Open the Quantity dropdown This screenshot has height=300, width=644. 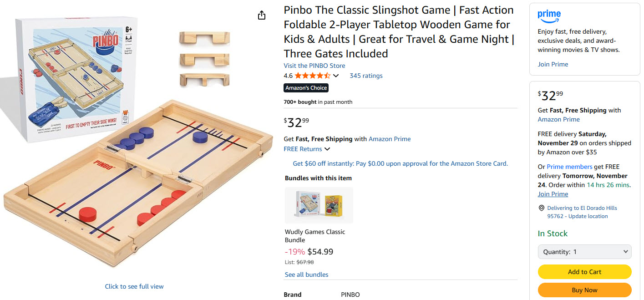[x=584, y=252]
